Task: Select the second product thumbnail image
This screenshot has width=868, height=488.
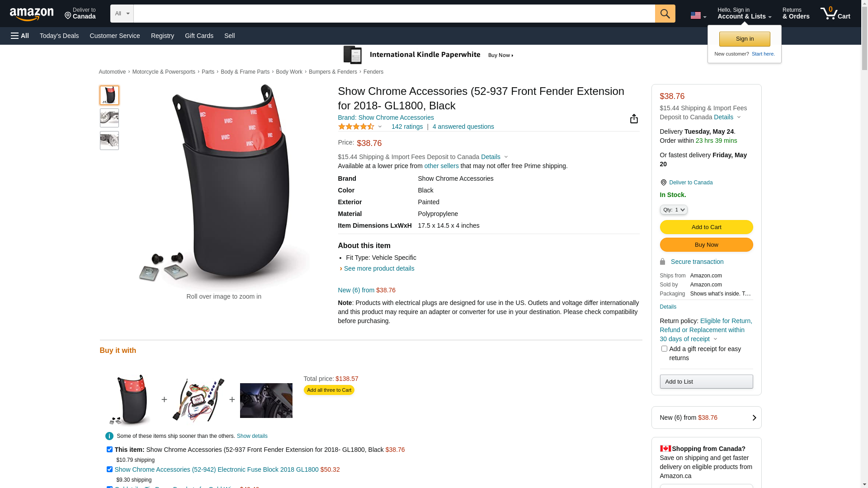Action: 109,118
